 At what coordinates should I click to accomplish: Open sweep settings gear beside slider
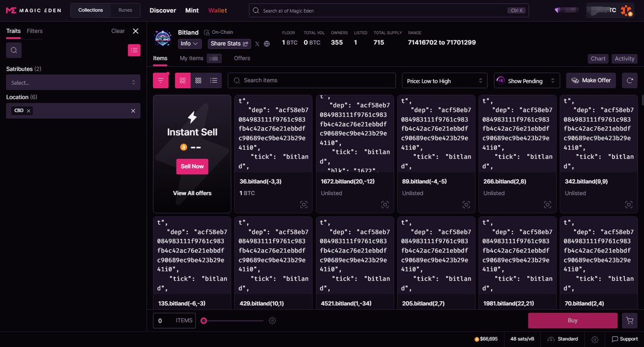point(272,321)
